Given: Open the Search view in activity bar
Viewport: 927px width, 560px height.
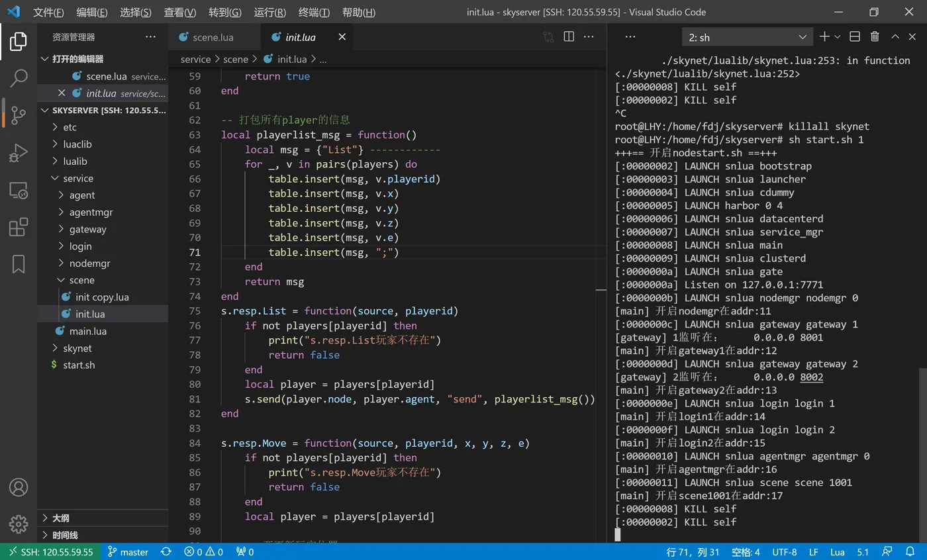Looking at the screenshot, I should point(19,78).
